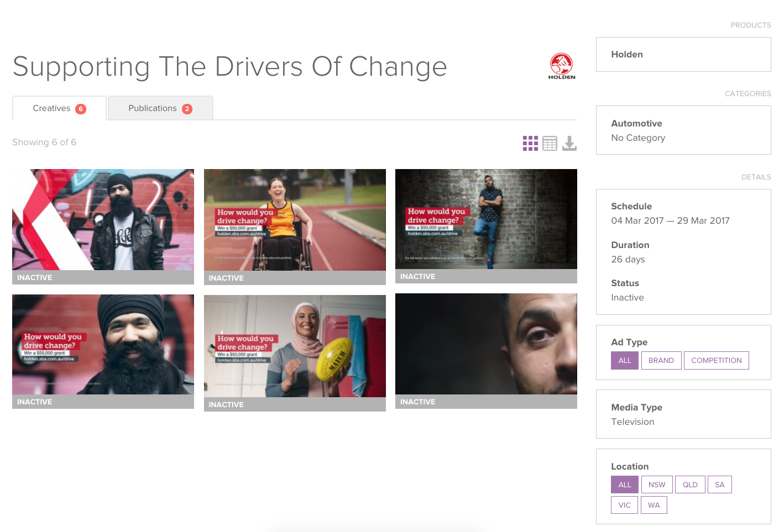Click the 'Television' media type value
The image size is (779, 532).
point(632,422)
